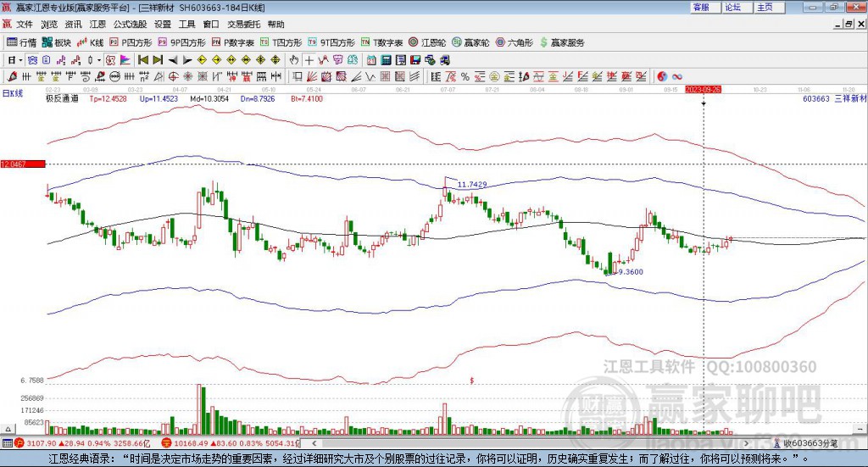
Task: Open the 窗口 menu
Action: pyautogui.click(x=211, y=25)
